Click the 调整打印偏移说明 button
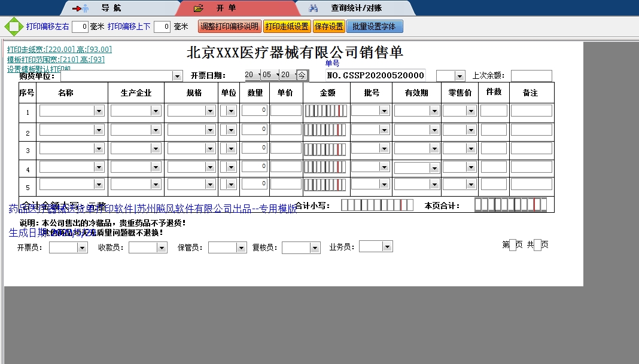Image resolution: width=639 pixels, height=364 pixels. click(228, 26)
